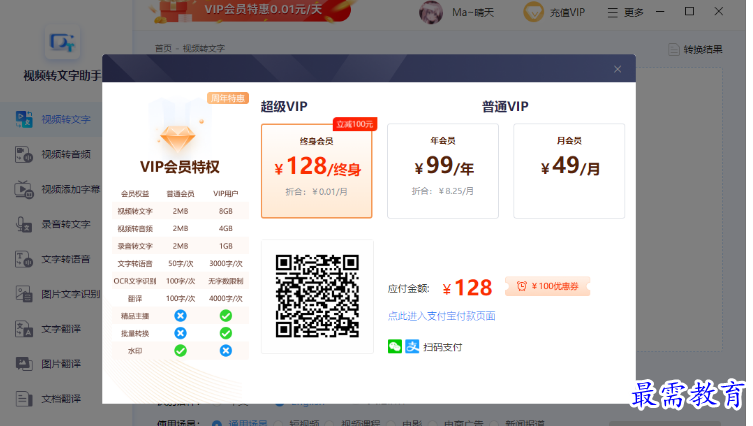Click the WeChat pay icon
The image size is (753, 426).
[395, 346]
